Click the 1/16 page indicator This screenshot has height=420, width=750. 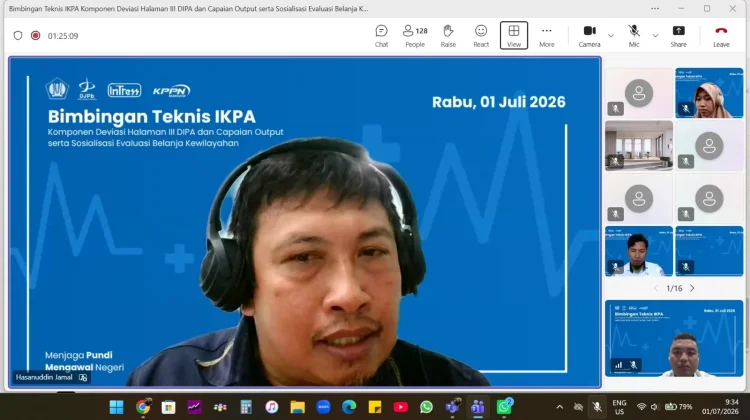pos(674,288)
